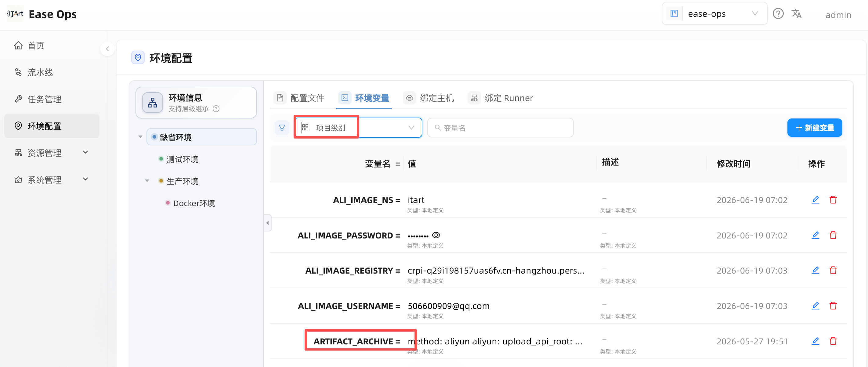
Task: Click the 新建变量 button
Action: click(x=814, y=128)
